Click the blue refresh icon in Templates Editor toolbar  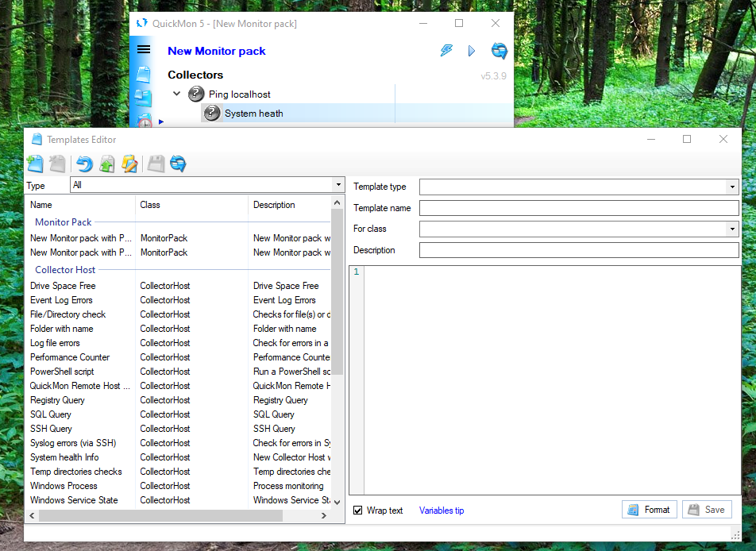point(178,164)
